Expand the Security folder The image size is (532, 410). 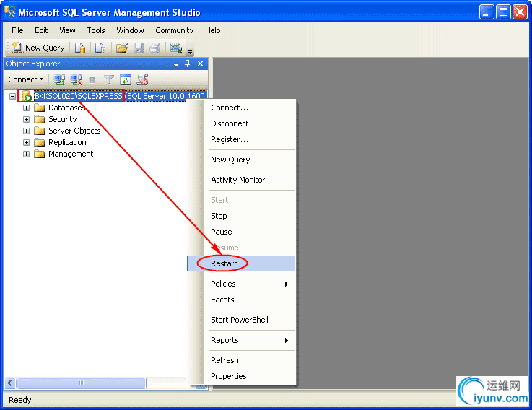click(x=26, y=120)
